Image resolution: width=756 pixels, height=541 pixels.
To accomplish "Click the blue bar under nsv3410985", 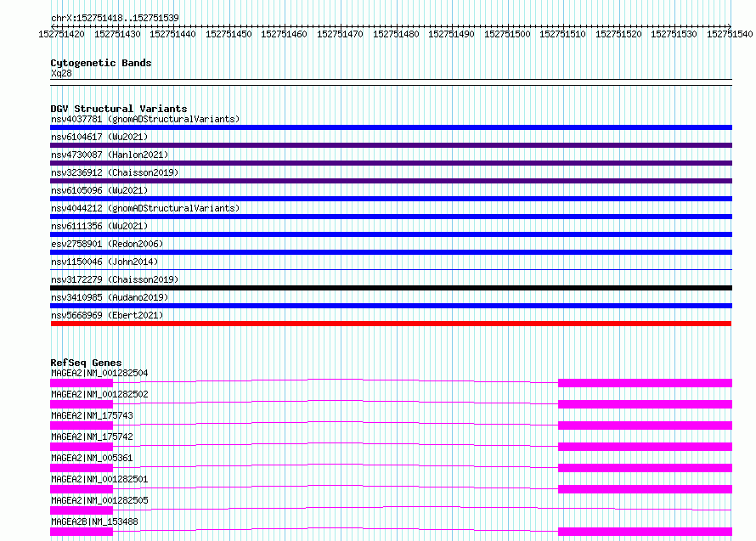I will [x=391, y=306].
